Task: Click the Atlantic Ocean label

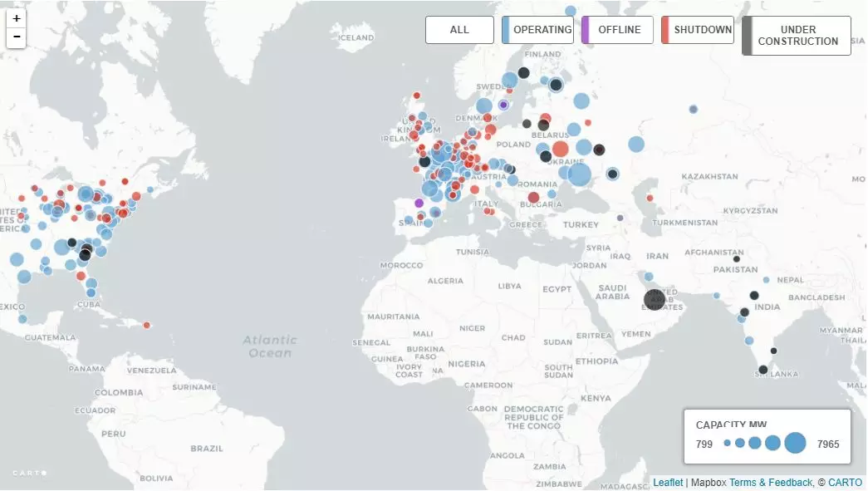Action: [x=270, y=346]
